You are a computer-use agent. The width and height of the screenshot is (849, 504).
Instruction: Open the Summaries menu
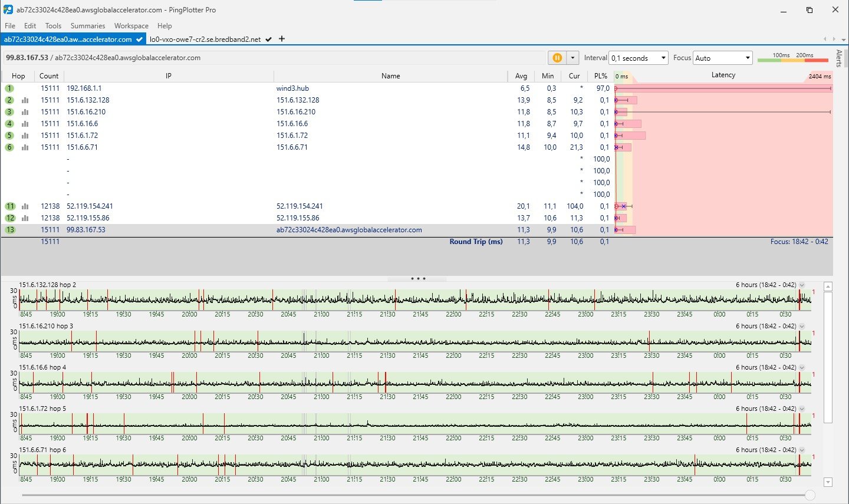[87, 26]
